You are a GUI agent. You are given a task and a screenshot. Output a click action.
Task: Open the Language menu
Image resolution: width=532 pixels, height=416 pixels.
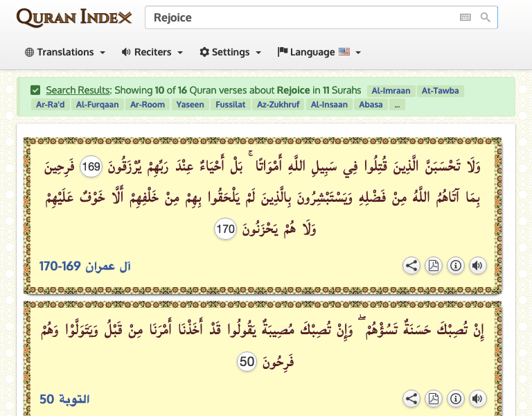(x=319, y=52)
